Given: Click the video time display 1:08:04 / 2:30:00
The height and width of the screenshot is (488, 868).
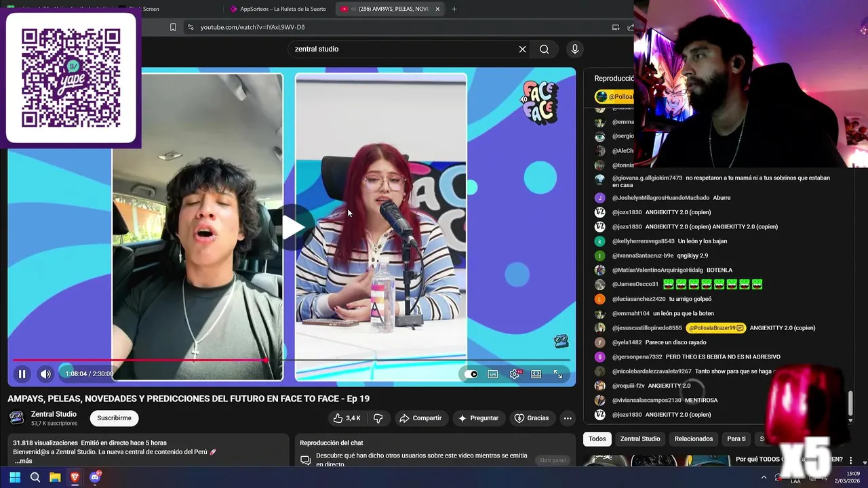Looking at the screenshot, I should [89, 373].
